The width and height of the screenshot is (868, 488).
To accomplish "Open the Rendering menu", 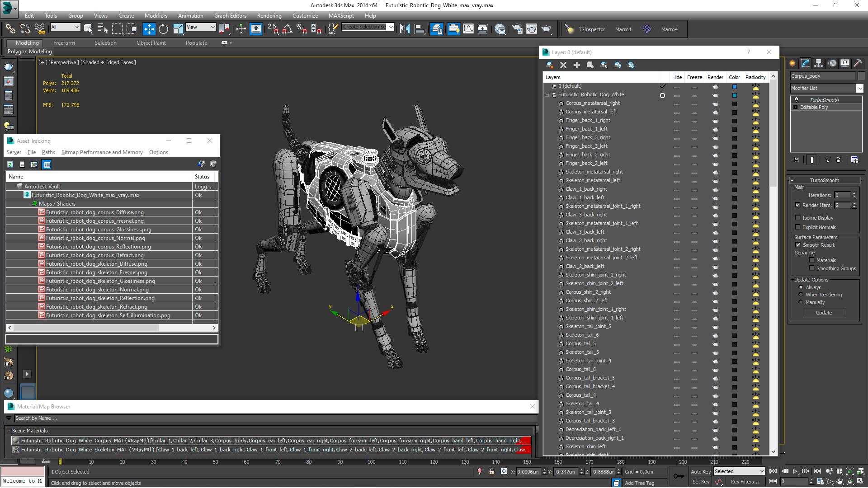I will (x=269, y=16).
